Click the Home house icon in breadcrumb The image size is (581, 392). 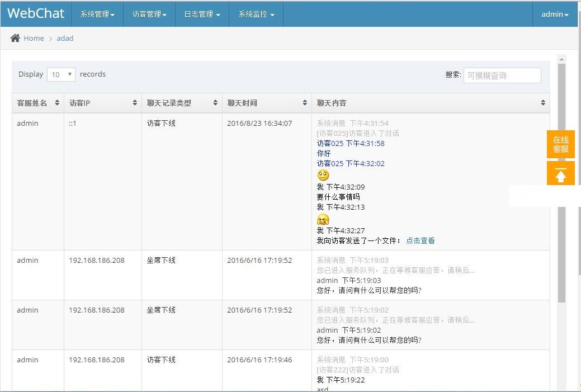point(15,38)
